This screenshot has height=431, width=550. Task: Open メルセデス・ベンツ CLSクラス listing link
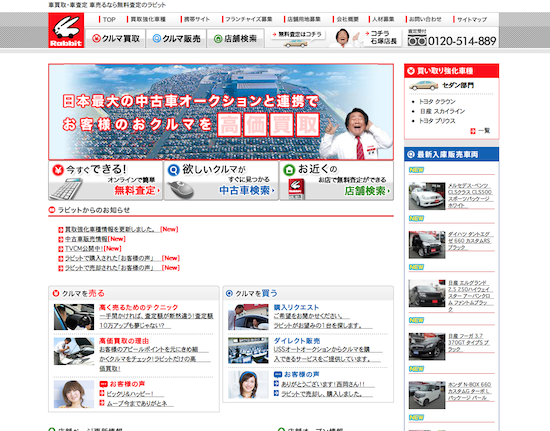click(470, 196)
